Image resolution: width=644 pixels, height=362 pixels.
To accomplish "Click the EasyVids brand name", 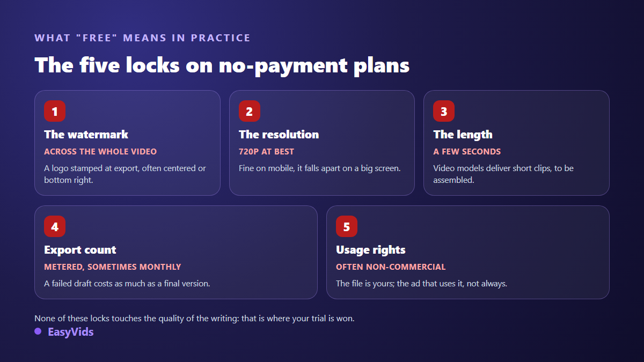I will 71,332.
